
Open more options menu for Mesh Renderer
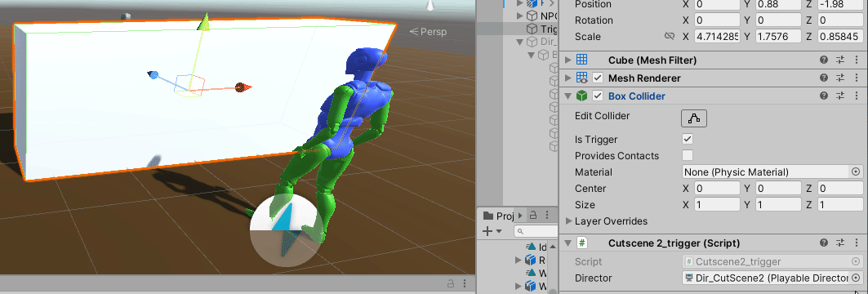(x=857, y=78)
